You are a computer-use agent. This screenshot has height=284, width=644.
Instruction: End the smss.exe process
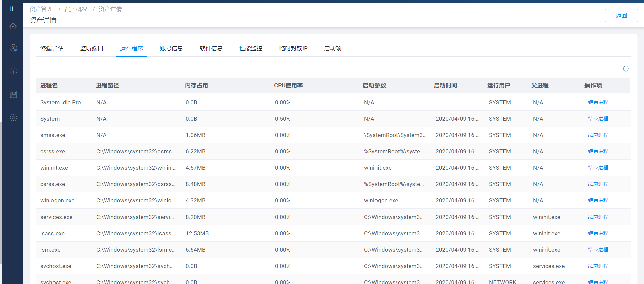(598, 135)
